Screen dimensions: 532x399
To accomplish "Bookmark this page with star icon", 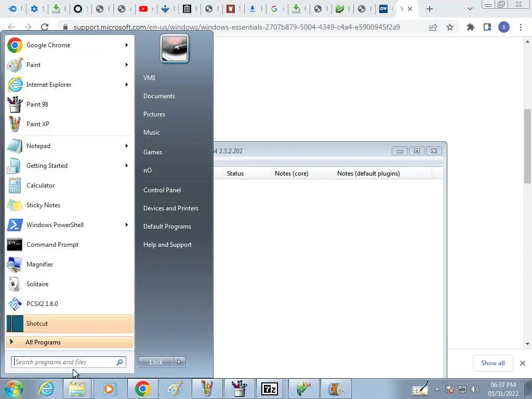I will (x=450, y=27).
